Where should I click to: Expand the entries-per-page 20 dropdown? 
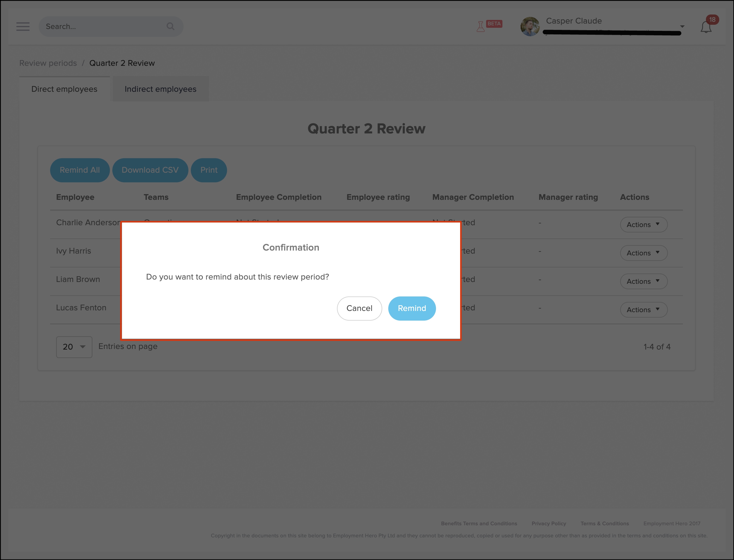coord(74,347)
